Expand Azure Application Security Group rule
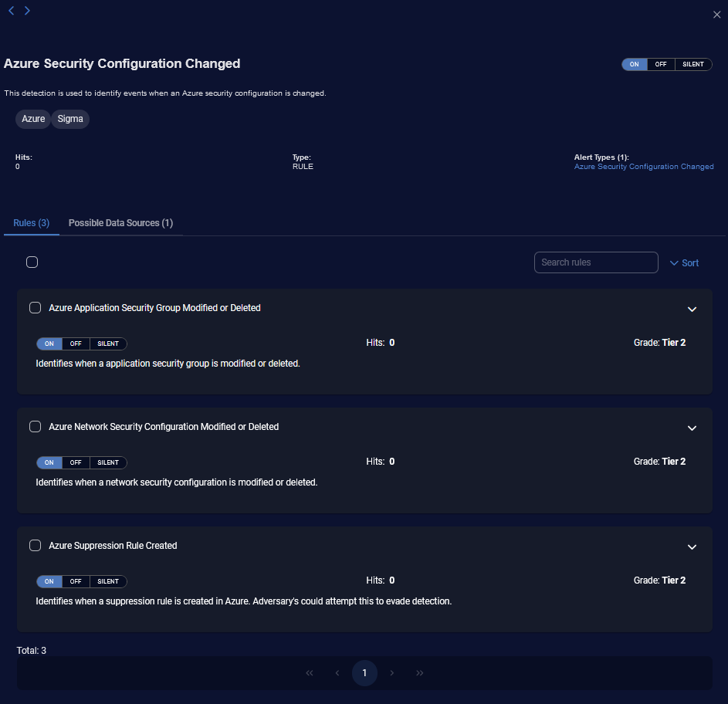The image size is (728, 704). click(692, 309)
